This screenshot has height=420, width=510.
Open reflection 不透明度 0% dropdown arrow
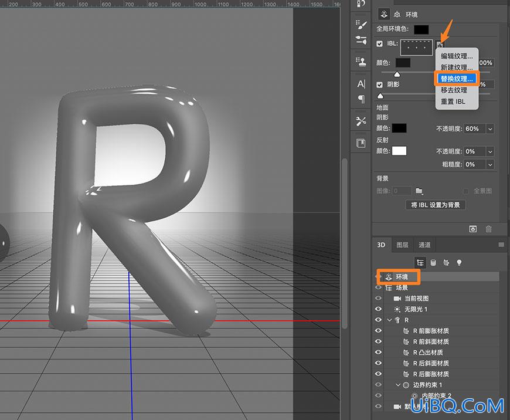(x=490, y=151)
